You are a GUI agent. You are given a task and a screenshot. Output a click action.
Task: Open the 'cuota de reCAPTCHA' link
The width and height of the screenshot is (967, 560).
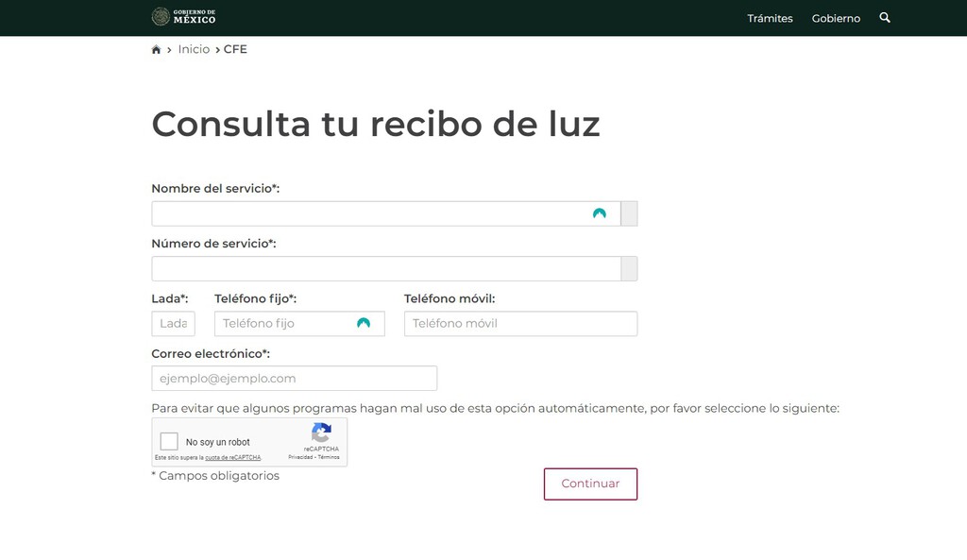pos(232,457)
